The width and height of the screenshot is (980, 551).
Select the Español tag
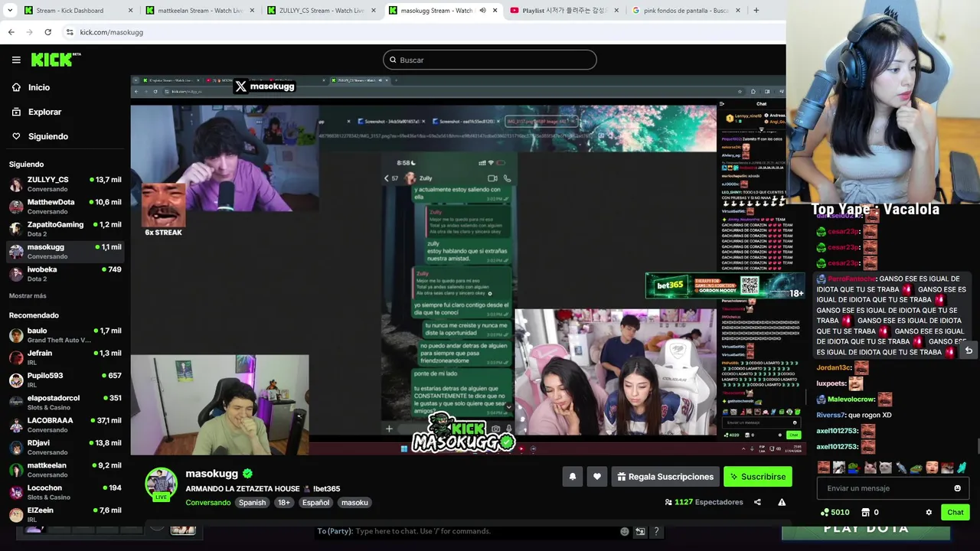tap(315, 503)
